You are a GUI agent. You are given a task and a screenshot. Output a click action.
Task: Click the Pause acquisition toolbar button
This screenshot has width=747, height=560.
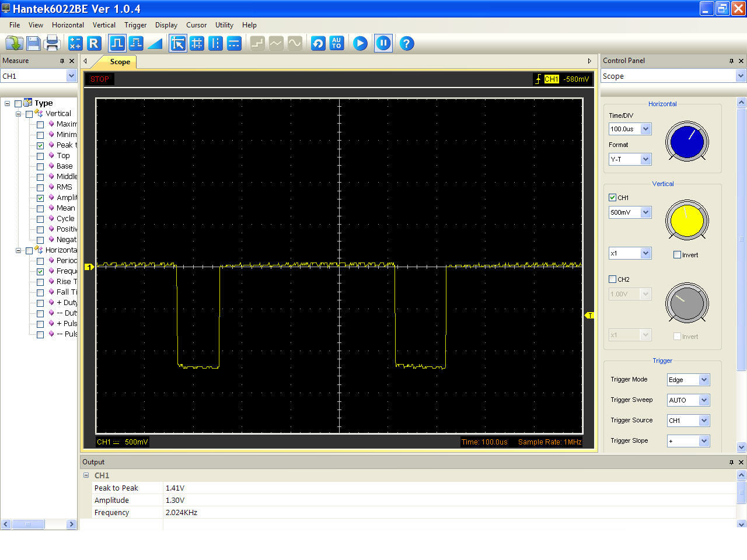(383, 43)
